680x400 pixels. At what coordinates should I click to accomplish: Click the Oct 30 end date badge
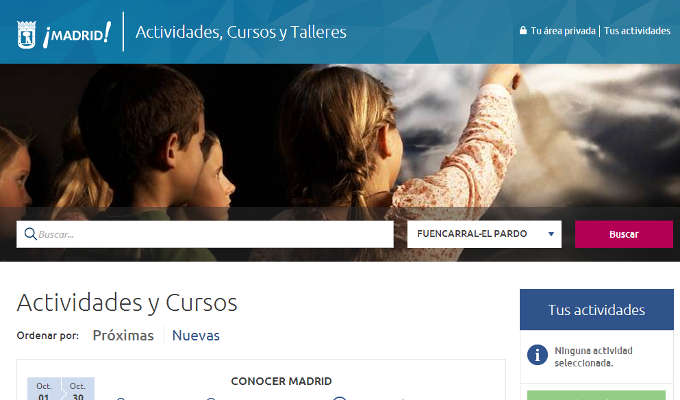pyautogui.click(x=78, y=389)
